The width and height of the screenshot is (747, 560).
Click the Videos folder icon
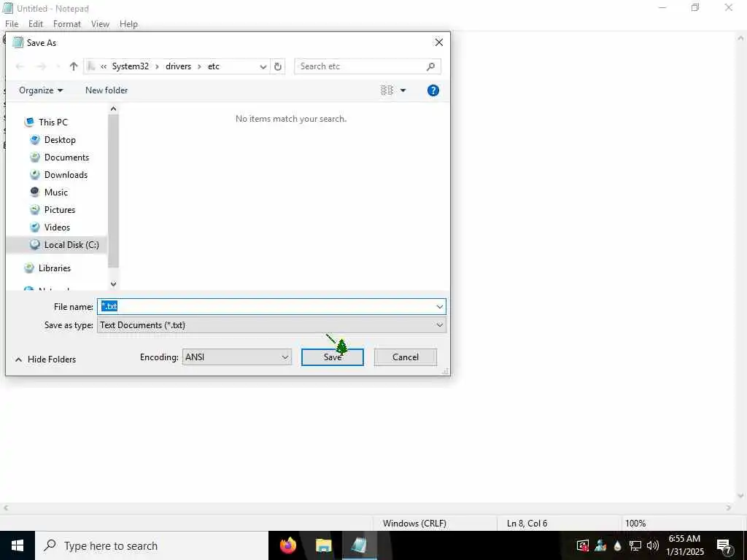35,227
